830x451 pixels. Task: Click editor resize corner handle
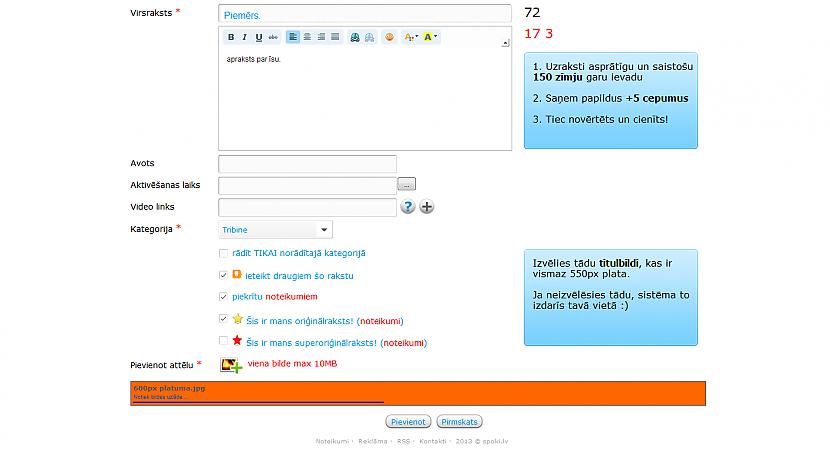506,43
